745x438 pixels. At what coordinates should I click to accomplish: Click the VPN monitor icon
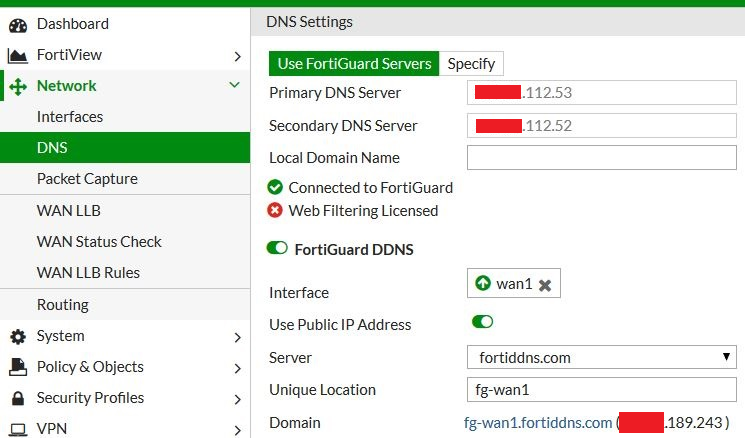[x=17, y=429]
